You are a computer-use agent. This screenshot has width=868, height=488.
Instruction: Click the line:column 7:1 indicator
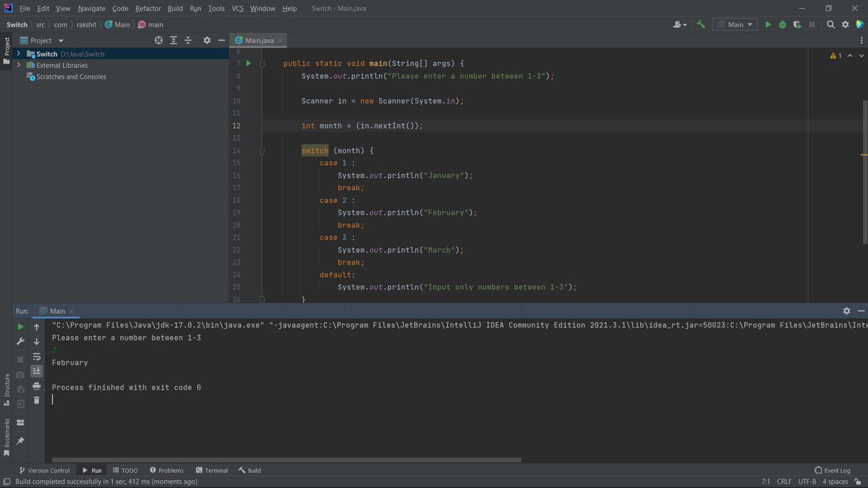765,481
